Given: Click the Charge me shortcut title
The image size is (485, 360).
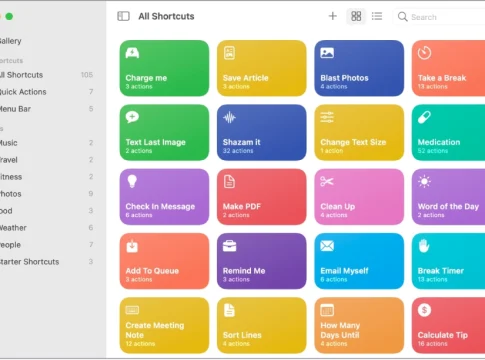Looking at the screenshot, I should (x=146, y=78).
